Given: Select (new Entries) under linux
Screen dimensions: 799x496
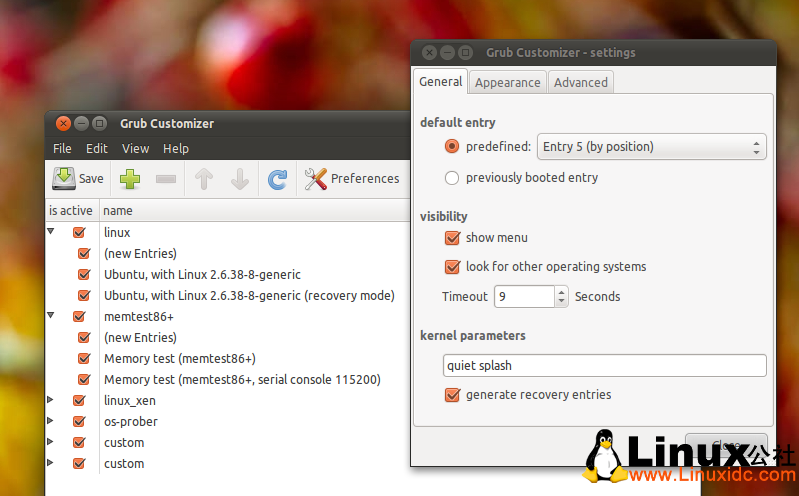Looking at the screenshot, I should coord(140,253).
